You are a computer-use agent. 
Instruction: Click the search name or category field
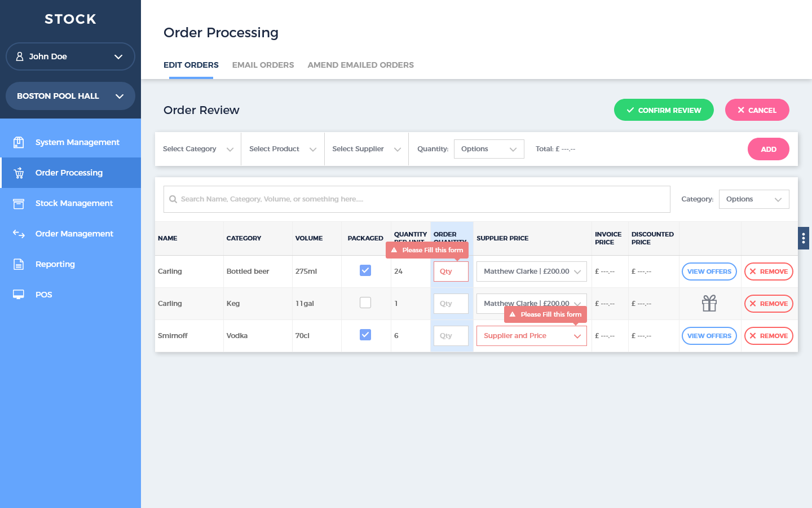(417, 199)
